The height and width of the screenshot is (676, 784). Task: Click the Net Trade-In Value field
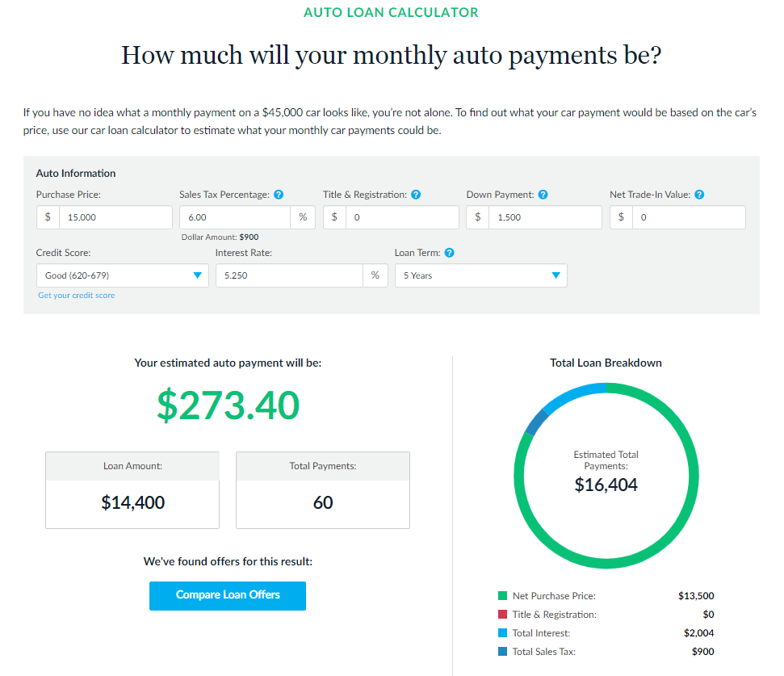689,217
